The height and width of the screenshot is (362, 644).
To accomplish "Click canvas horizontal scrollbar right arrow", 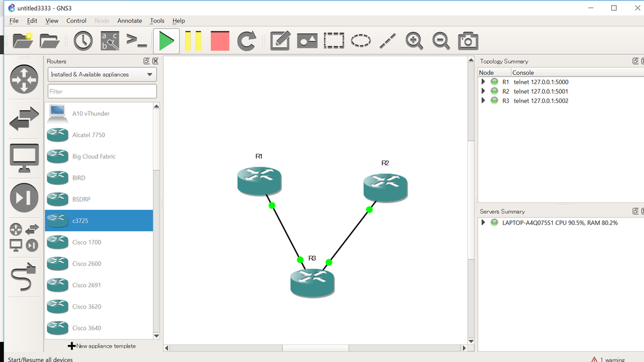I will tap(464, 348).
